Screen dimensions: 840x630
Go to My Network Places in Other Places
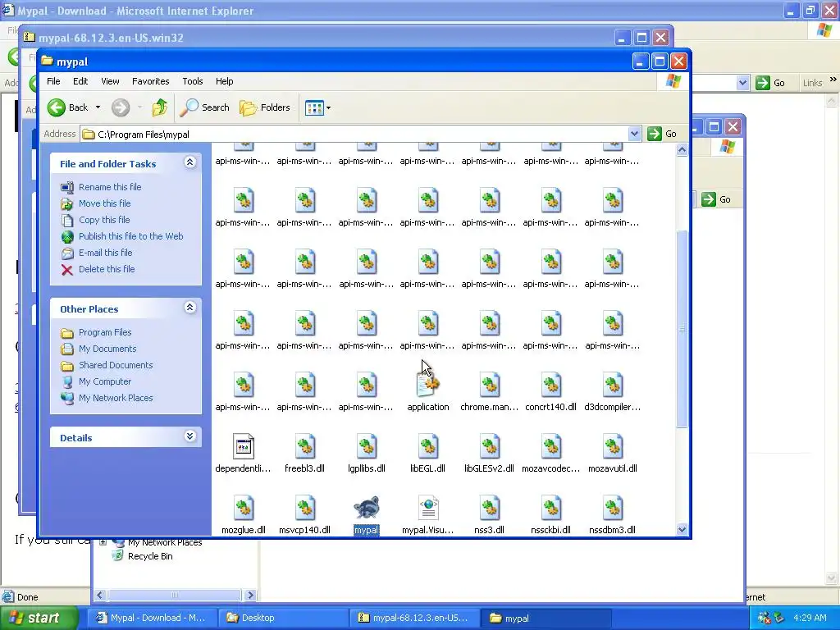click(x=116, y=398)
